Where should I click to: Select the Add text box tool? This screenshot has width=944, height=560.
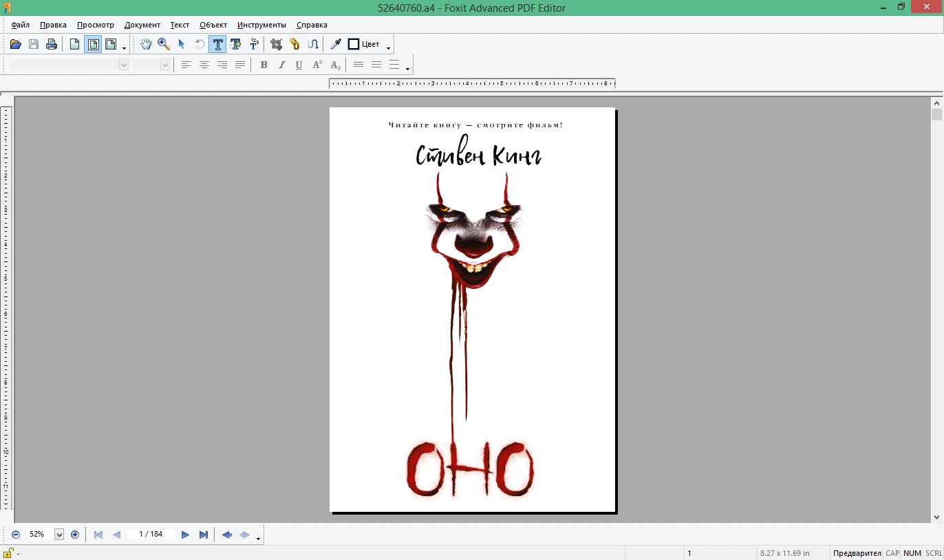236,45
